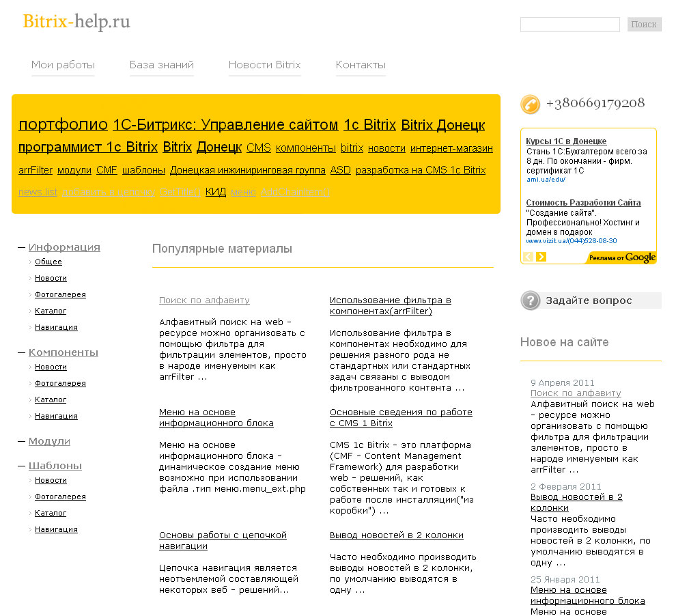Open Фотогалерея under Компоненты

pos(60,383)
